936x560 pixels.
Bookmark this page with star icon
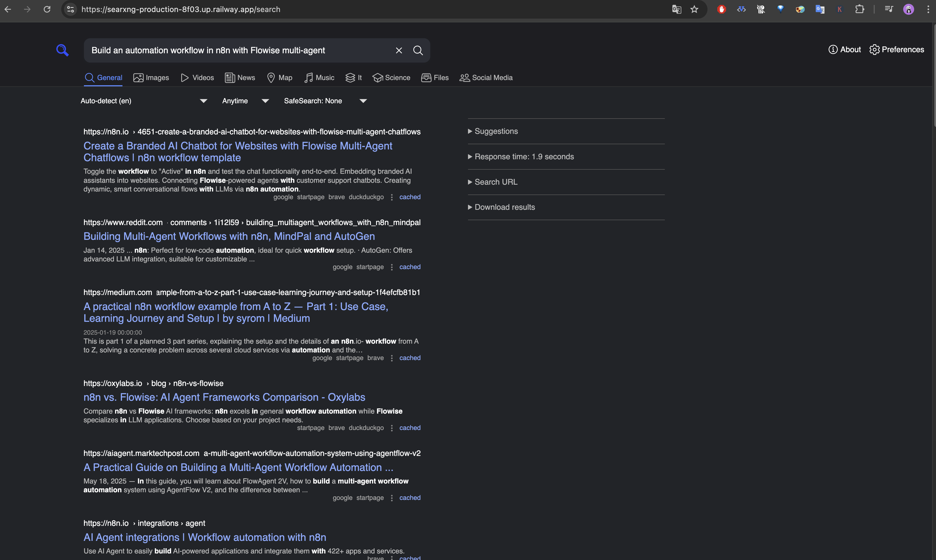pyautogui.click(x=694, y=9)
